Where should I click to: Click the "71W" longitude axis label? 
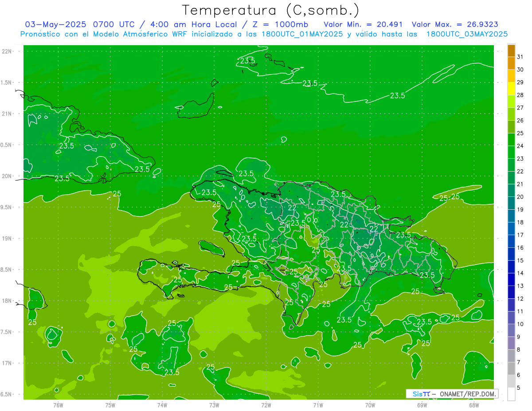tap(318, 405)
